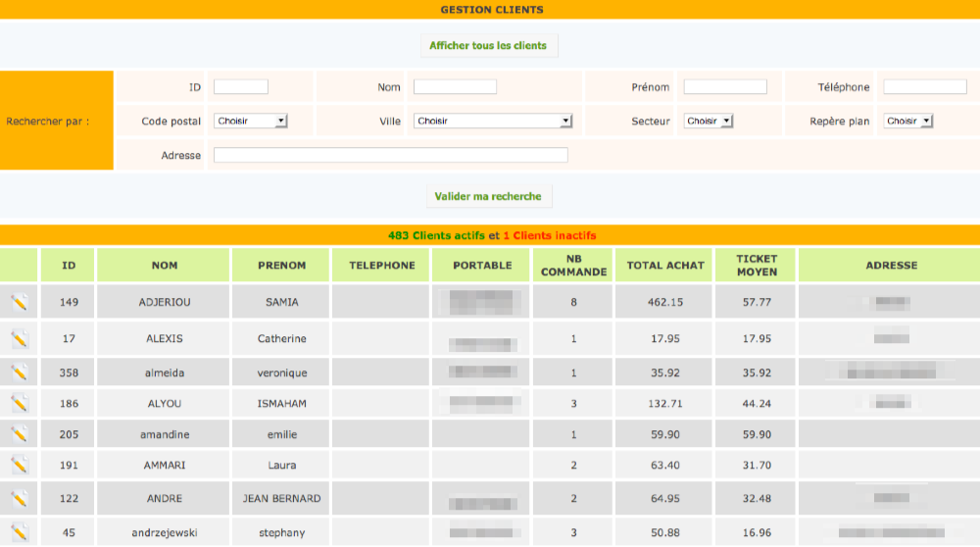Focus the Nom search input
980x547 pixels.
coord(455,87)
